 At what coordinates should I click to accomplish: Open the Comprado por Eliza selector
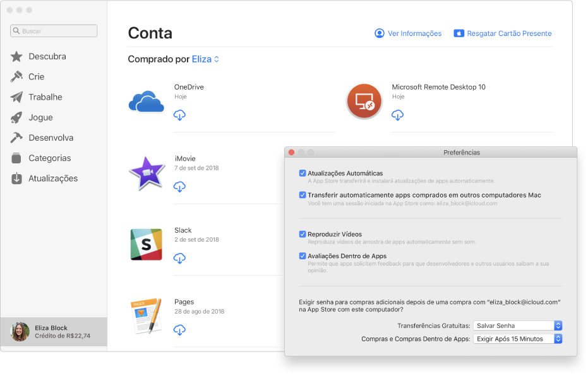click(205, 59)
